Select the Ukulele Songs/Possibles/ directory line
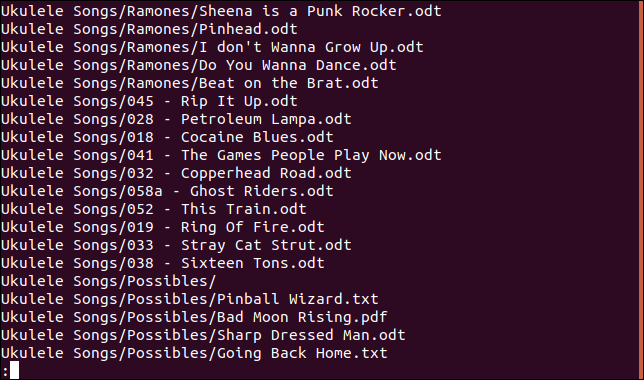This screenshot has height=380, width=644. click(108, 282)
